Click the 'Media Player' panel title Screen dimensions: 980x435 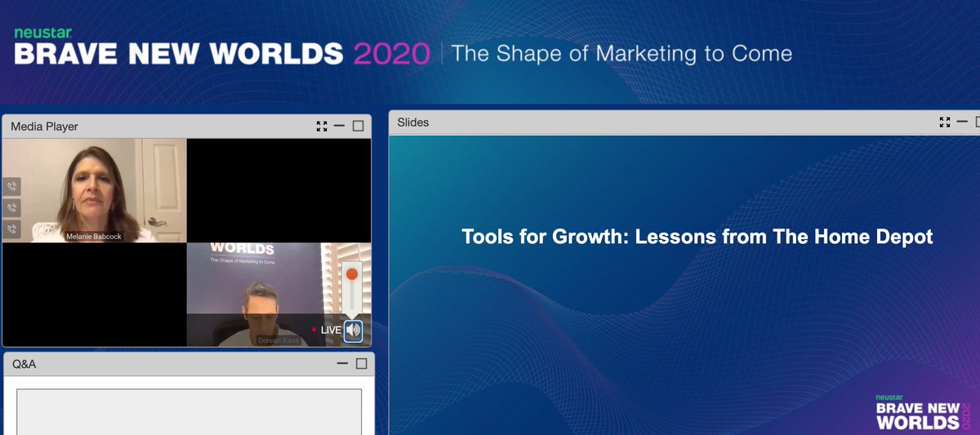[x=44, y=127]
